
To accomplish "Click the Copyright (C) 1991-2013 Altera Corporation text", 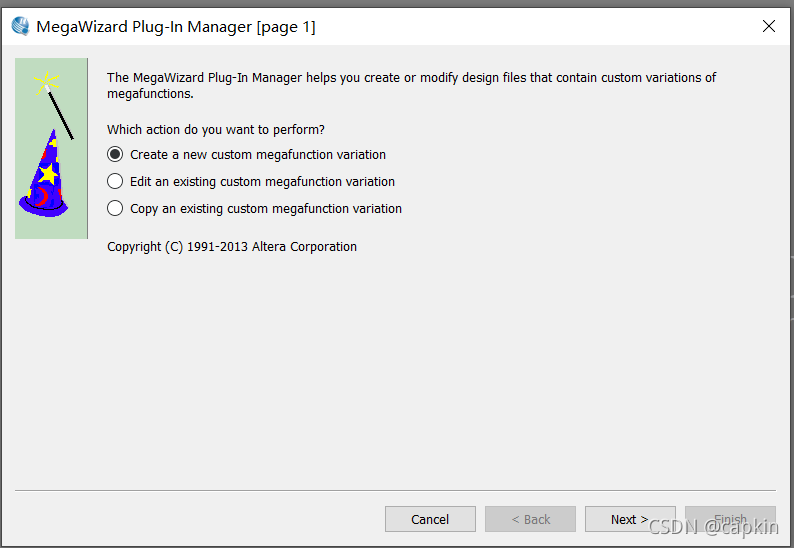I will [232, 247].
